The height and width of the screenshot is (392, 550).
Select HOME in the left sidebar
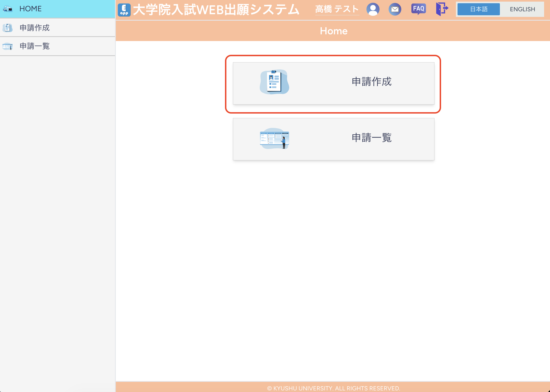tap(30, 9)
